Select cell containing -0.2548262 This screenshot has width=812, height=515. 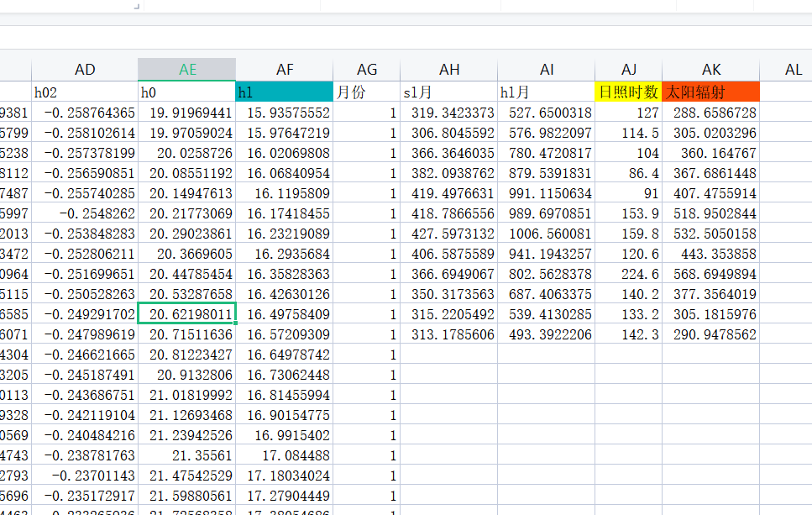85,213
